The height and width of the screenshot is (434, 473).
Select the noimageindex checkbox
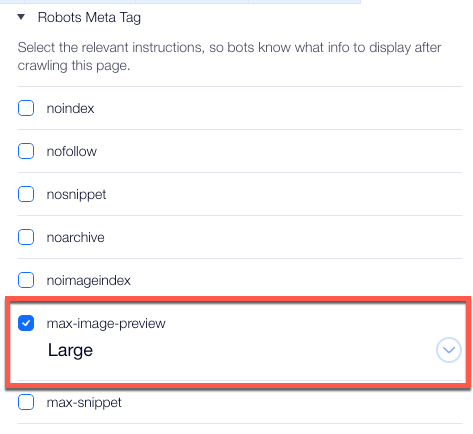coord(26,280)
